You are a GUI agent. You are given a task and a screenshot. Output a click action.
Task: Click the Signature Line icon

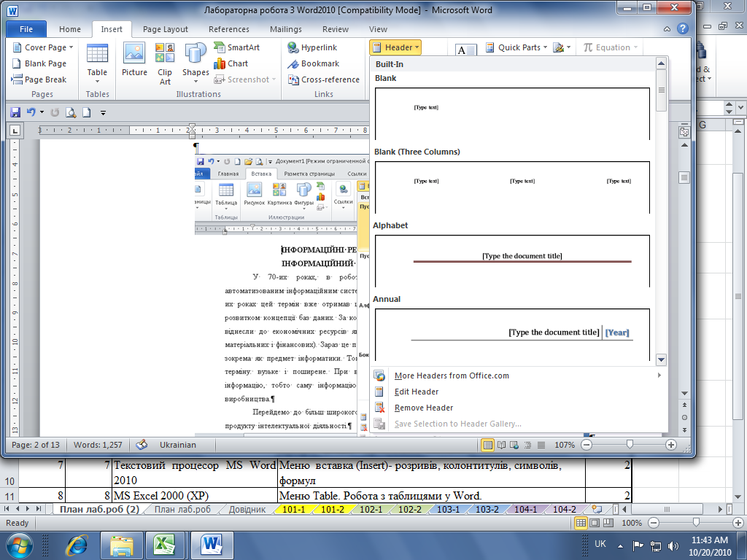click(x=558, y=47)
